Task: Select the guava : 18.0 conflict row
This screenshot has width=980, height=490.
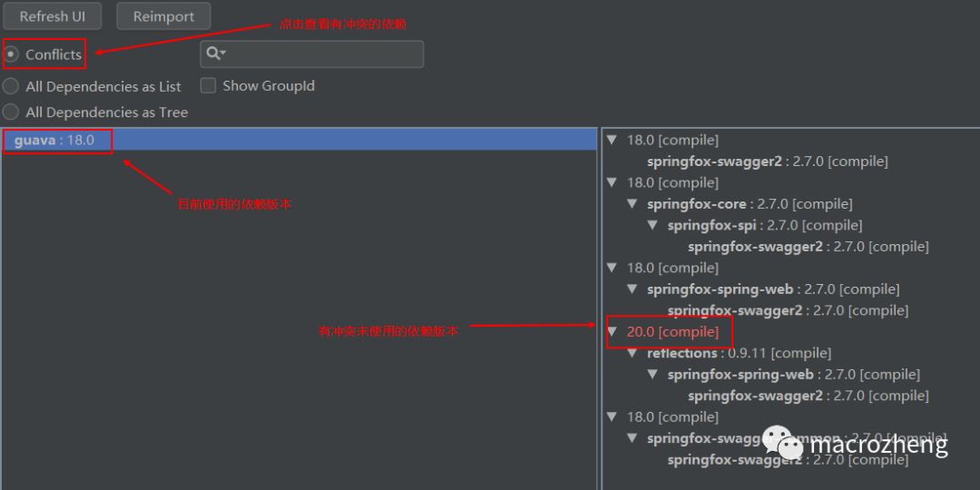Action: pos(299,140)
